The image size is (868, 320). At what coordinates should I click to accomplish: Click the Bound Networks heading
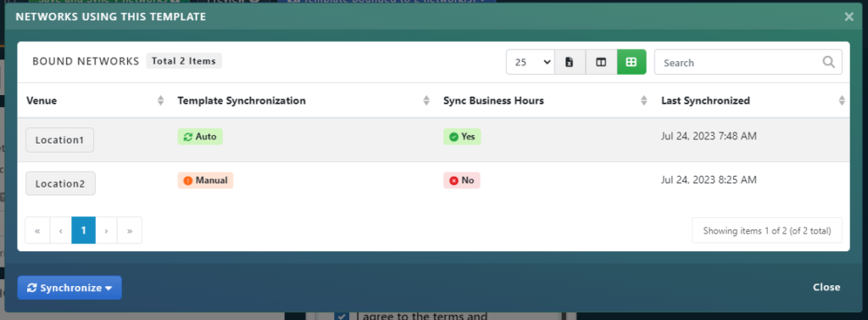pyautogui.click(x=86, y=61)
